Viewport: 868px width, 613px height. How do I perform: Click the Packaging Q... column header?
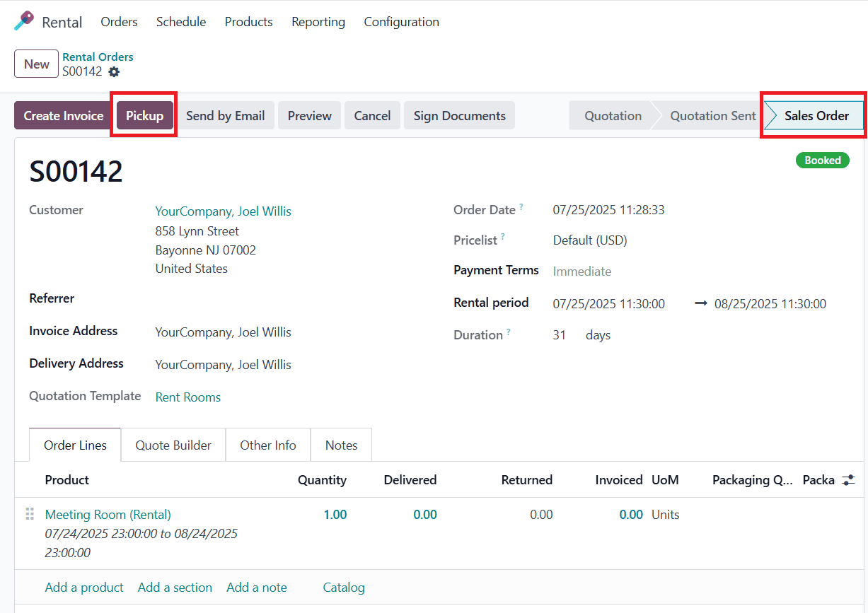(753, 480)
